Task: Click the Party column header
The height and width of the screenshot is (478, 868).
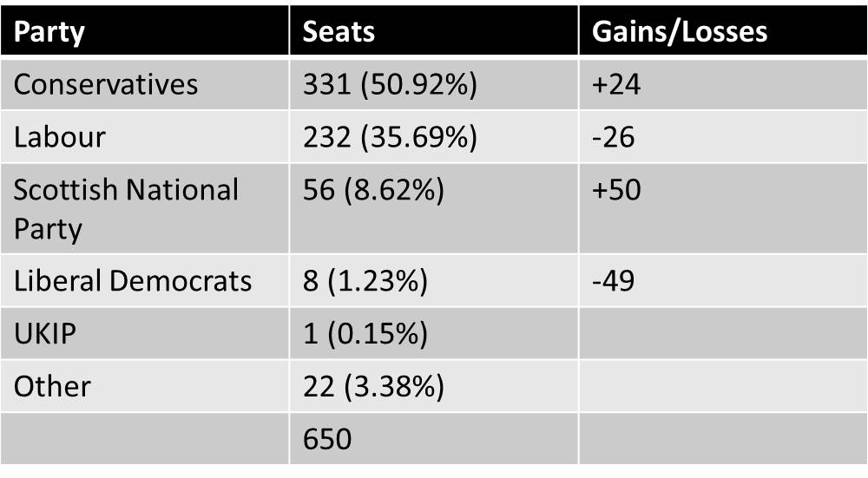Action: [50, 31]
